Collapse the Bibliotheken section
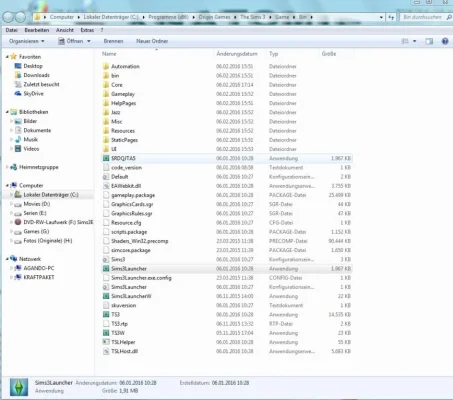The image size is (453, 400). [x=7, y=112]
